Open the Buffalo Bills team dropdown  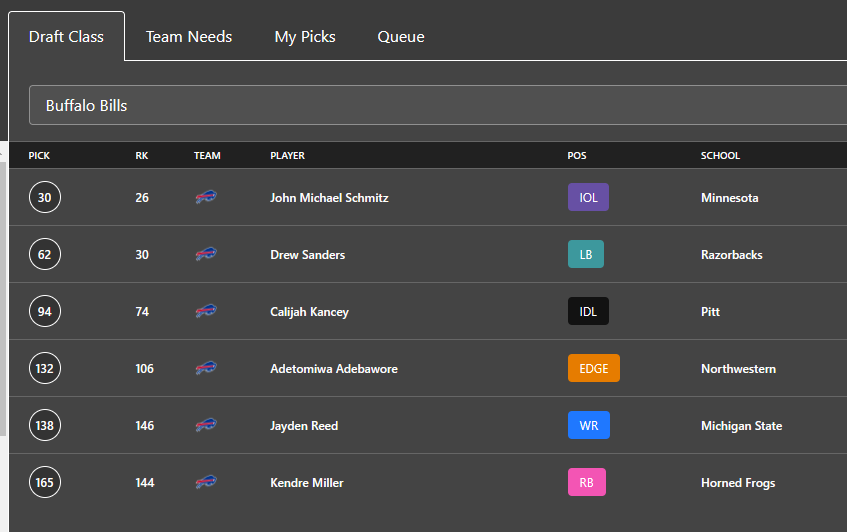coord(438,105)
